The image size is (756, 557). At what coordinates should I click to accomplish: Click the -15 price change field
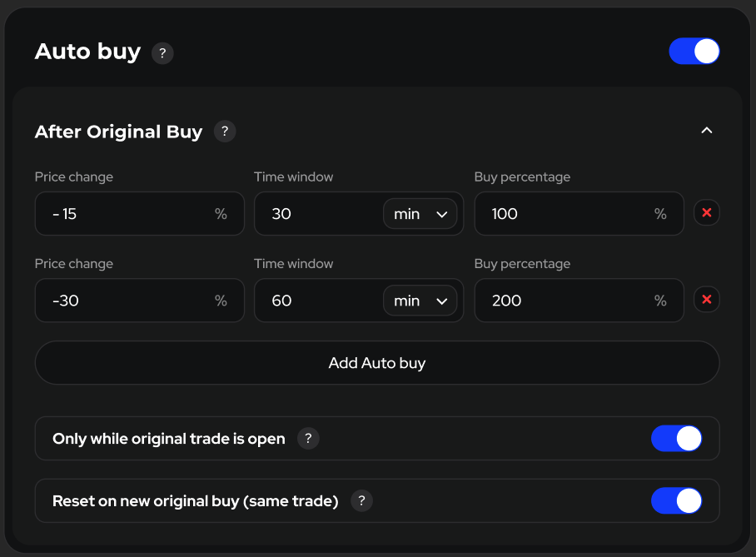(x=125, y=214)
